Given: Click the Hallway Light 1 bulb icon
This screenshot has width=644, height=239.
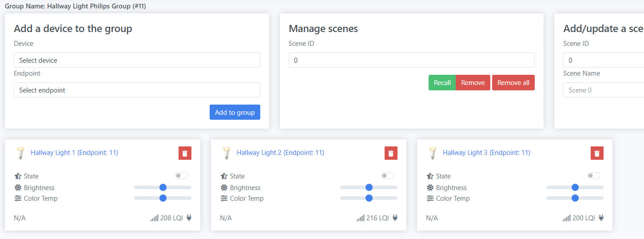Looking at the screenshot, I should (x=20, y=153).
